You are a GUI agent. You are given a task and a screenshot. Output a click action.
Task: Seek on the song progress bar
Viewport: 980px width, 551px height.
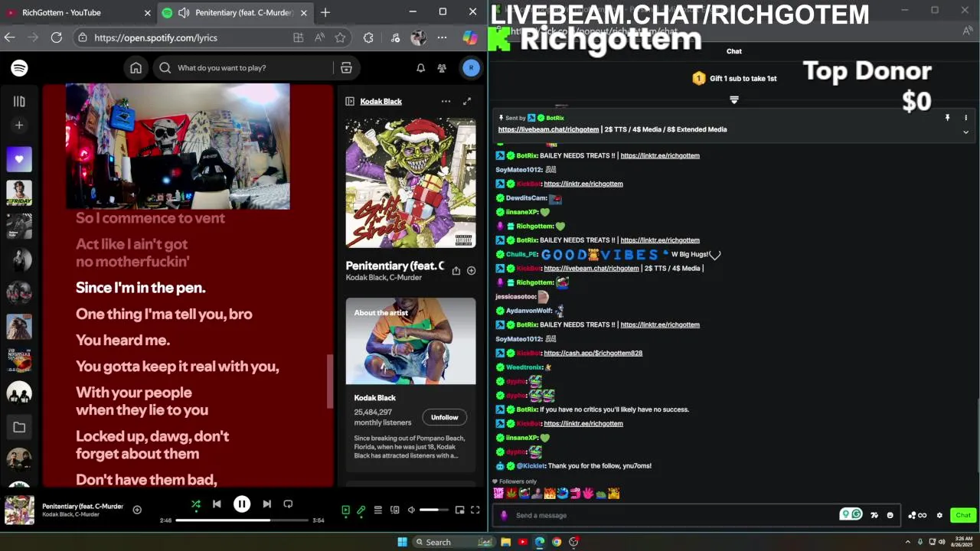click(x=241, y=520)
